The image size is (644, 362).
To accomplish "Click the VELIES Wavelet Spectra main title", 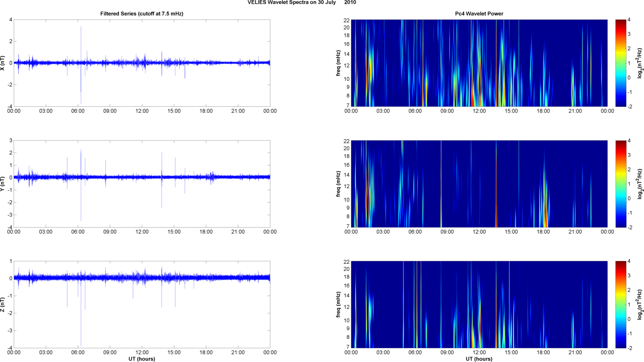I will pyautogui.click(x=302, y=3).
